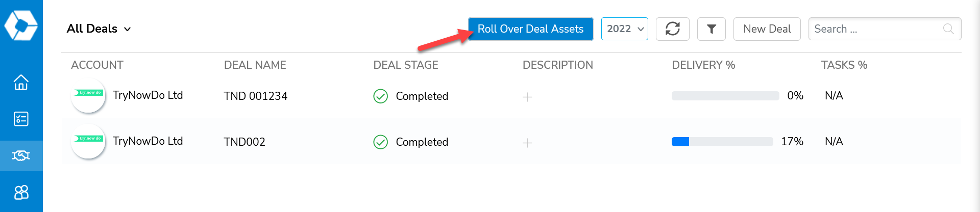Click the New Deal button
980x212 pixels.
pos(767,29)
